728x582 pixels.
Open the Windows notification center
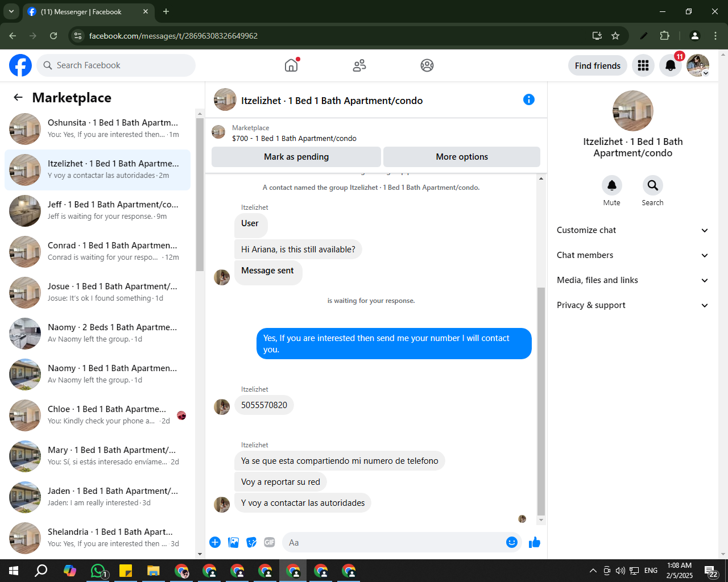pos(711,571)
